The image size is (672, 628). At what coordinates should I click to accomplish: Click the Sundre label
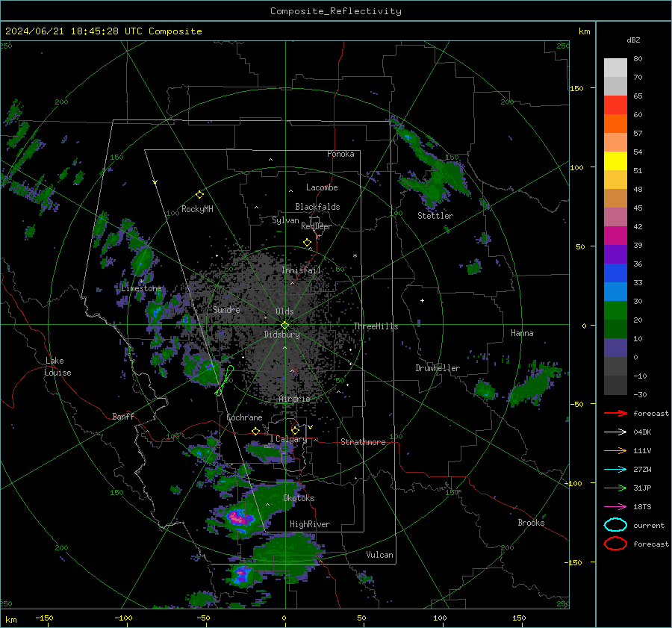[x=227, y=309]
